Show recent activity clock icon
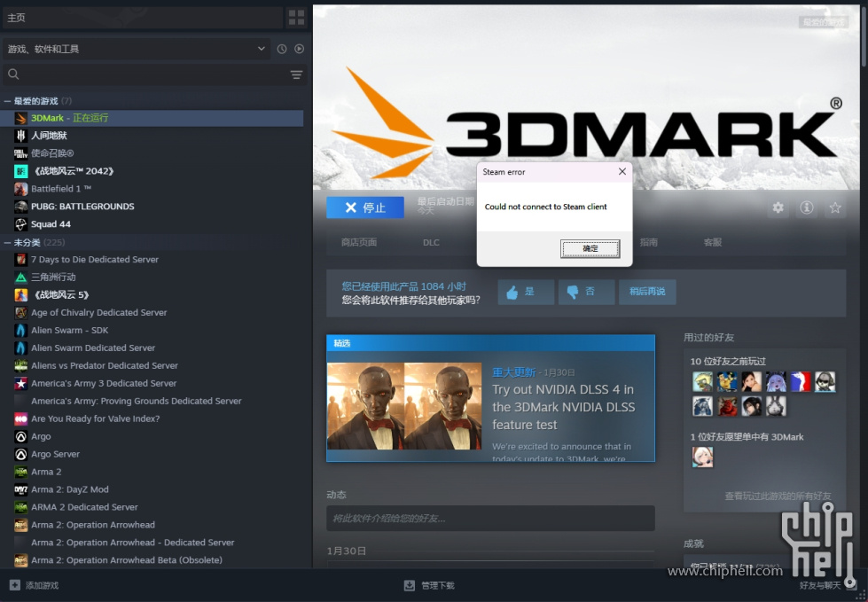Image resolution: width=868 pixels, height=602 pixels. click(282, 50)
